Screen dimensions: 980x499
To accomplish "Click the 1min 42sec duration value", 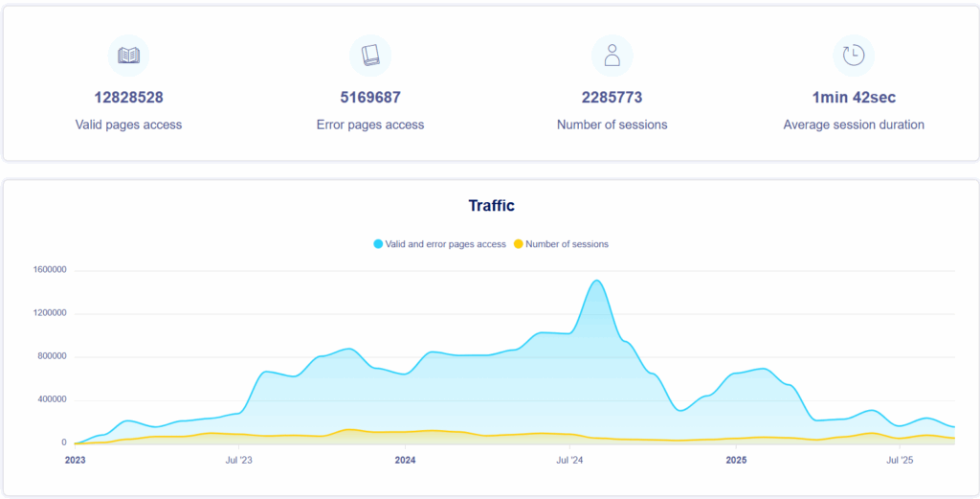I will click(854, 98).
